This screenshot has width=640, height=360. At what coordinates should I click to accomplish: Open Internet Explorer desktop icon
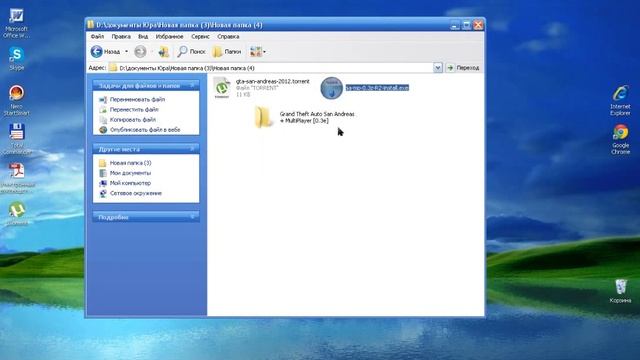point(620,100)
